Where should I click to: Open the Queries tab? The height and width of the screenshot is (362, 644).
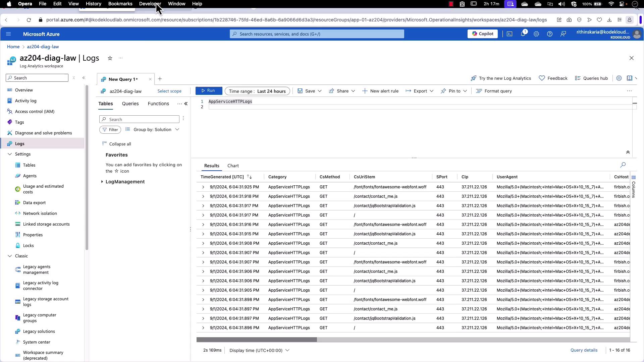click(x=130, y=104)
